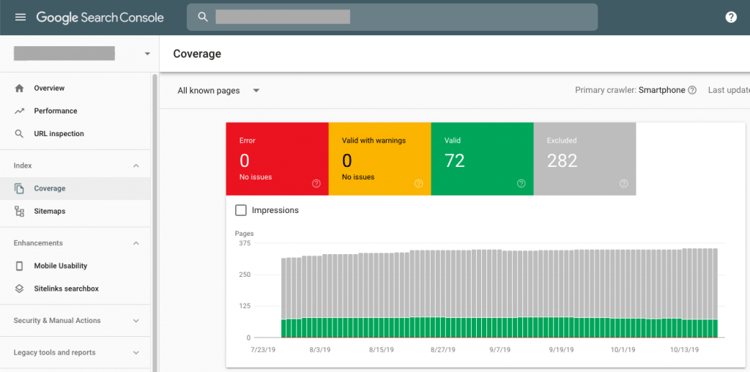Click the URL inspection magnifier icon
This screenshot has height=372, width=750.
coord(19,134)
